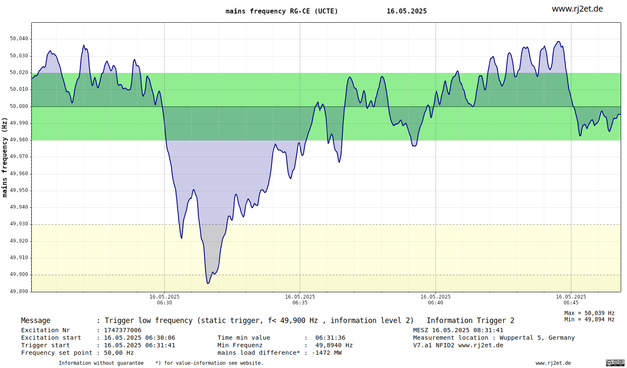The height and width of the screenshot is (368, 627).
Task: Click the 06:35 time axis label
Action: click(300, 300)
